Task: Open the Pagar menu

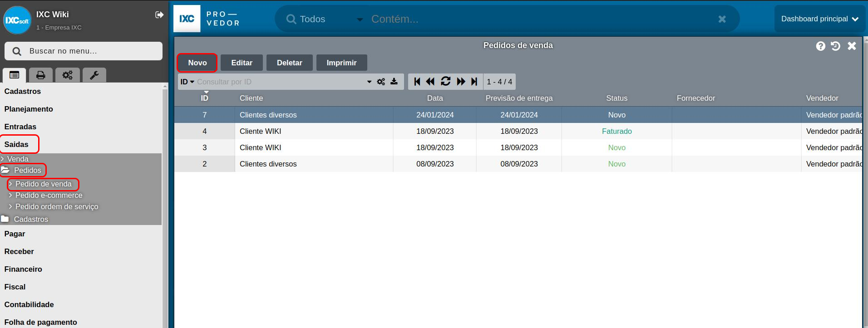Action: tap(15, 234)
